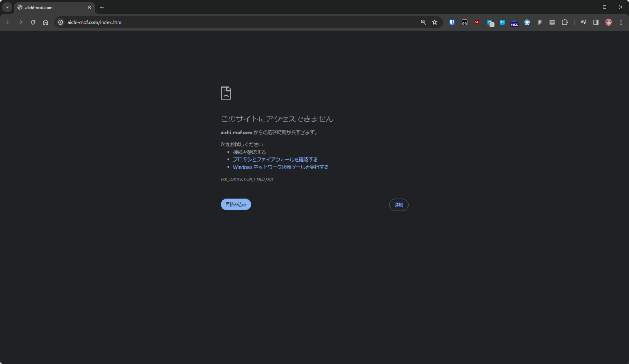Screen dimensions: 629x364
Task: Open the 1Password extension
Action: pyautogui.click(x=527, y=22)
